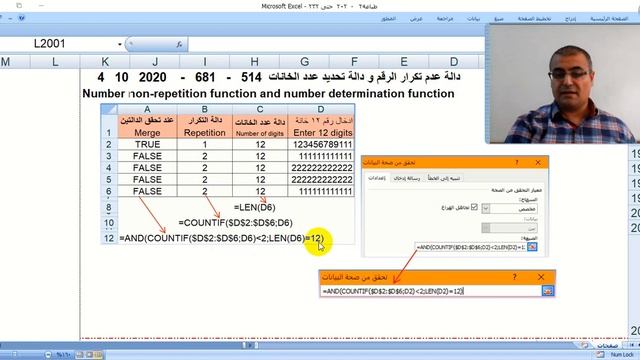Click the Enter 12 digits header cell
This screenshot has height=360, width=640.
click(x=321, y=127)
